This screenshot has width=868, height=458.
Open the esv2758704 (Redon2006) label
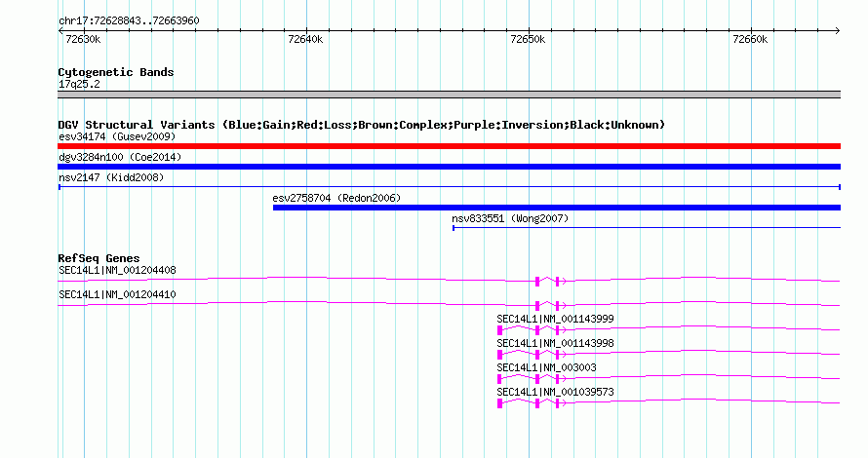click(x=336, y=198)
